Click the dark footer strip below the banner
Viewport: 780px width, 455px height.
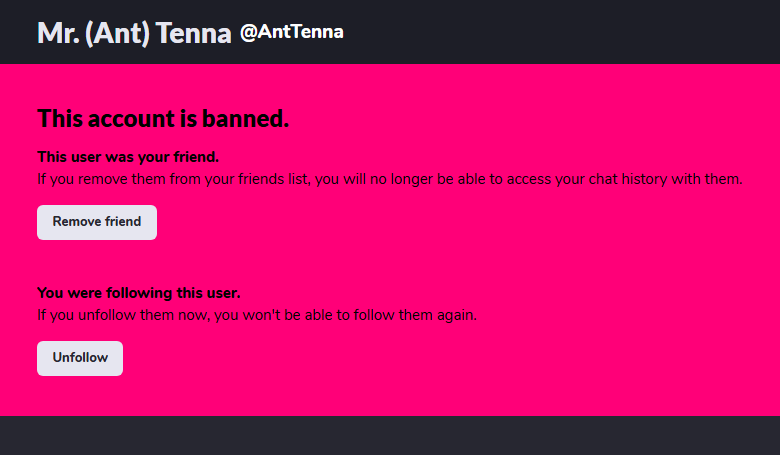[390, 436]
